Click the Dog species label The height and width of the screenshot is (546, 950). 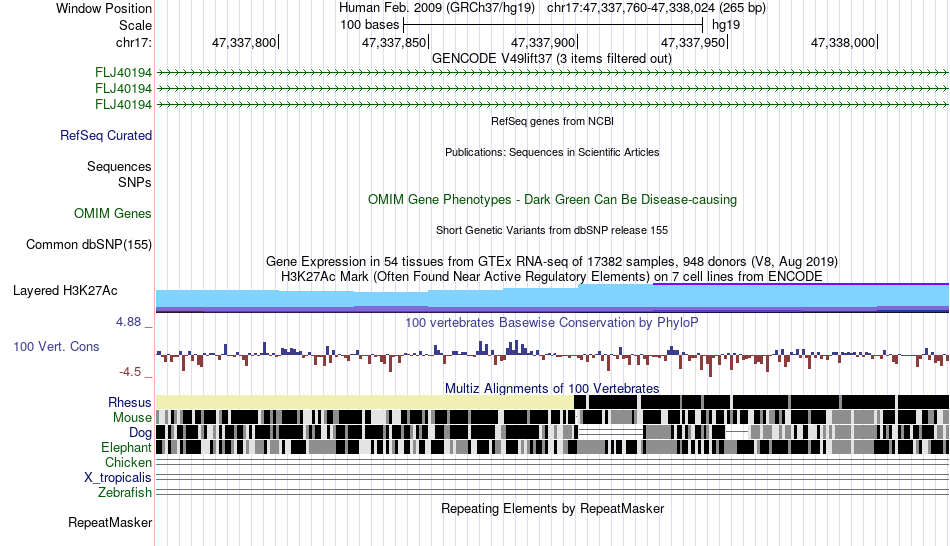point(140,432)
